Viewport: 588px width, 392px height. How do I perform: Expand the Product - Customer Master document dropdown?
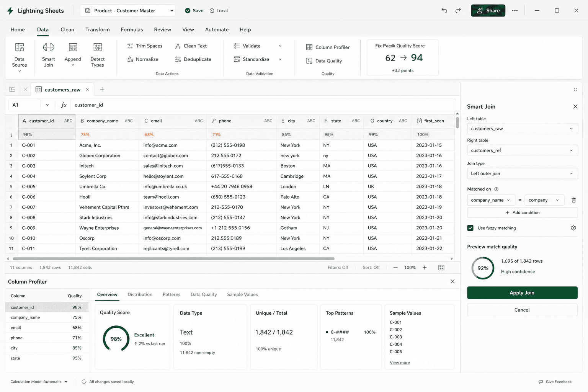click(x=128, y=10)
